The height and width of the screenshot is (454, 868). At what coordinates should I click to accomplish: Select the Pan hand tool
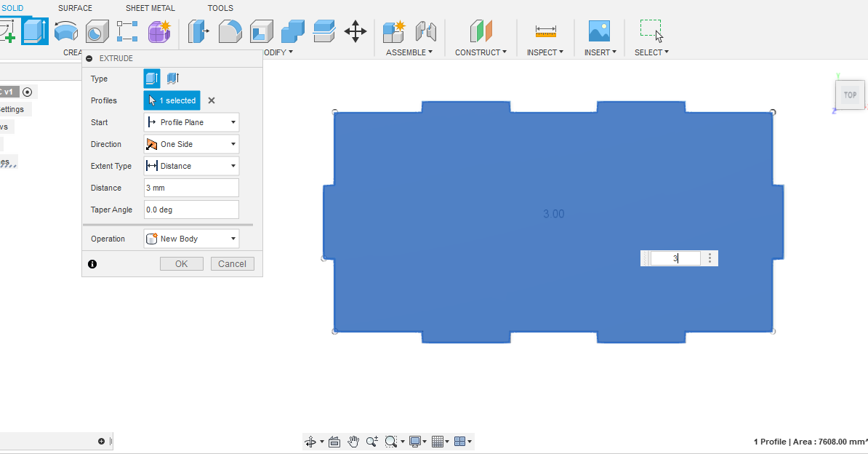[353, 441]
